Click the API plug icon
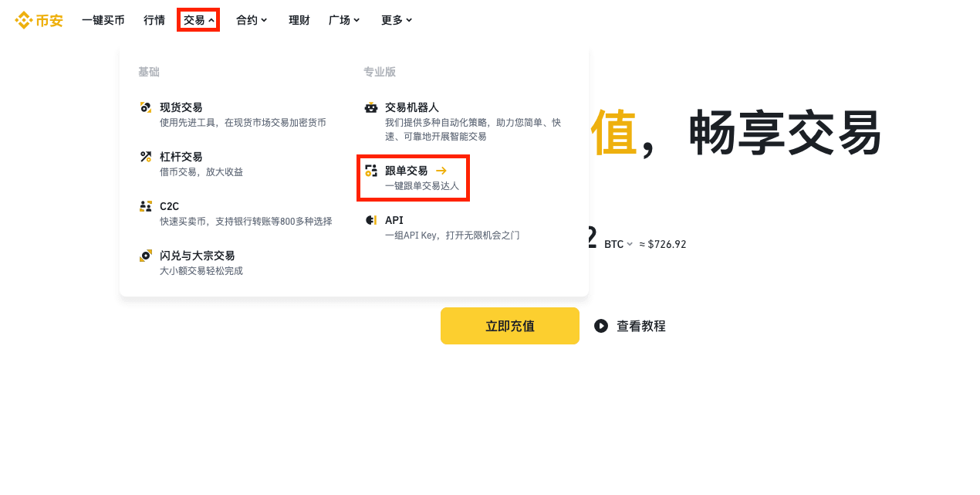The image size is (980, 495). tap(371, 220)
